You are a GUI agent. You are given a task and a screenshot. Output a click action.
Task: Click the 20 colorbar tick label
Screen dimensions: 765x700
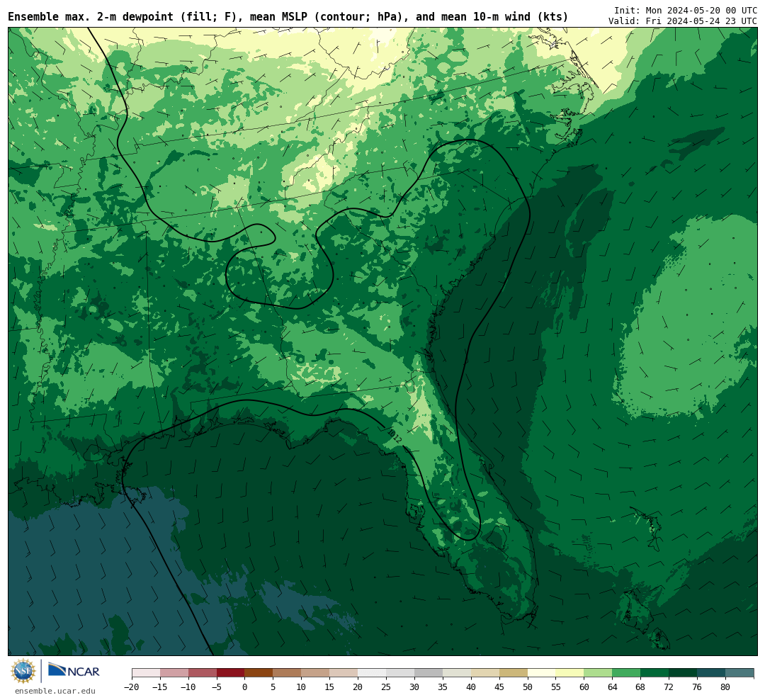358,687
